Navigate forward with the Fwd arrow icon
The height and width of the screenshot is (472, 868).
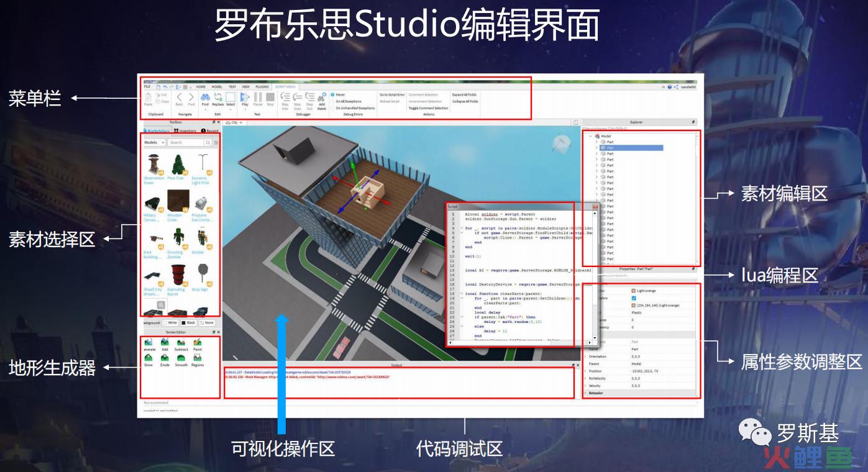click(x=191, y=97)
